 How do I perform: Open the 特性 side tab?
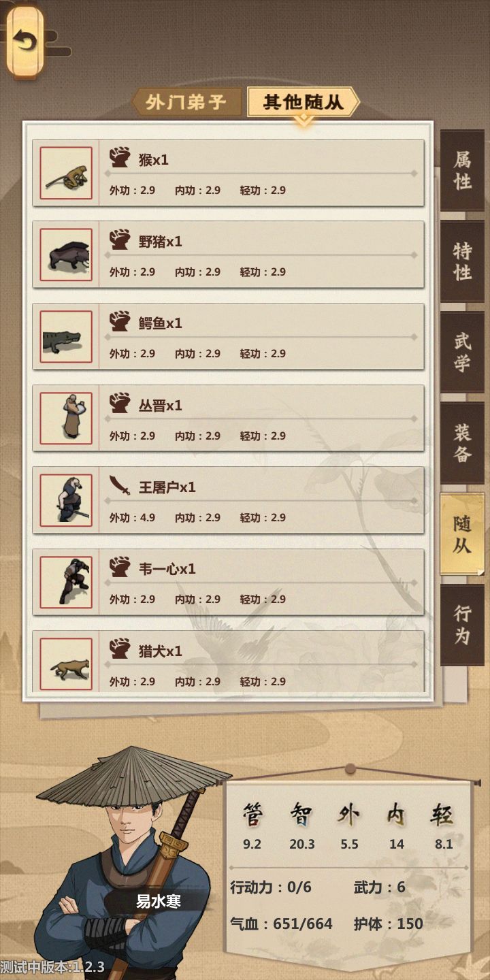tap(463, 261)
